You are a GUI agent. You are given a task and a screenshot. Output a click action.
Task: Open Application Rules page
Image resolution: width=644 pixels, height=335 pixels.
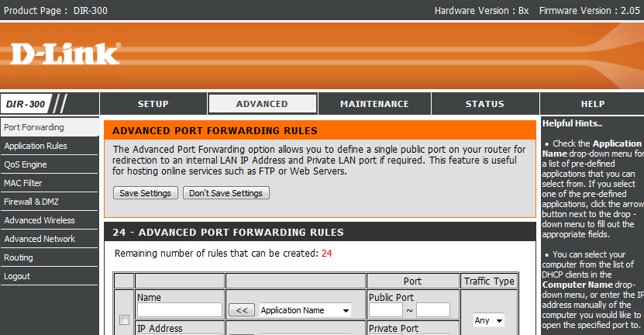[x=50, y=146]
